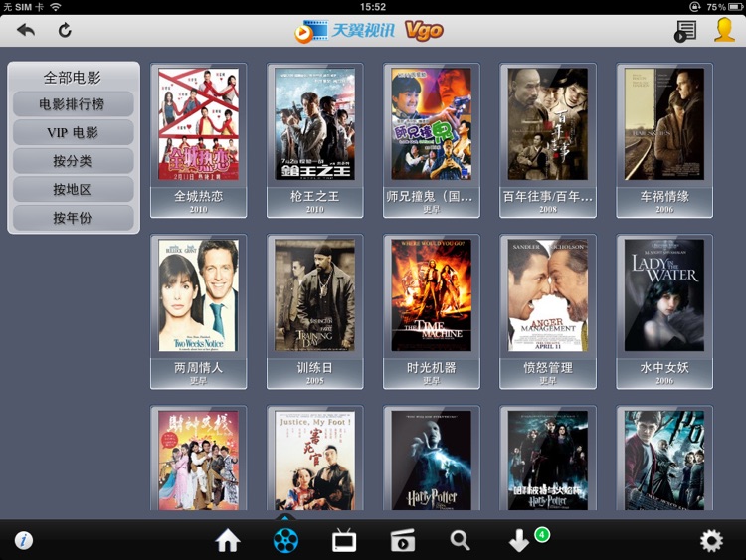This screenshot has height=560, width=746.
Task: Tap the info icon in bottom bar
Action: point(24,540)
